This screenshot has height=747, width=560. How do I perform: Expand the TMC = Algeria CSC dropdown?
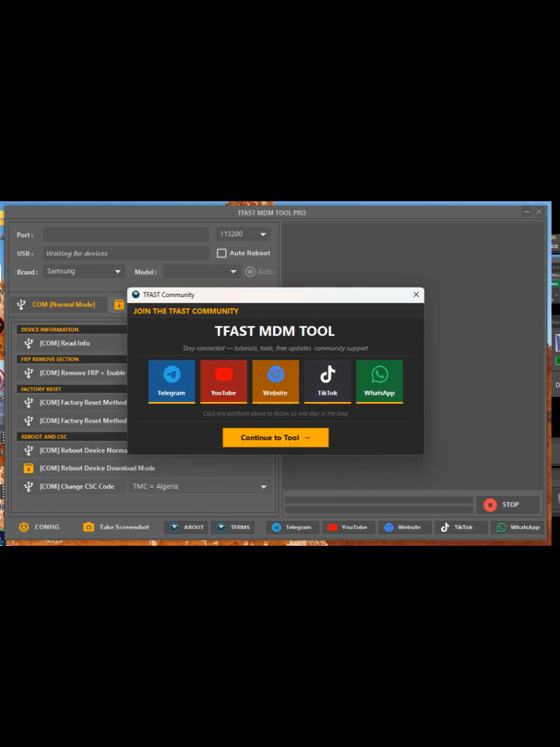coord(200,487)
